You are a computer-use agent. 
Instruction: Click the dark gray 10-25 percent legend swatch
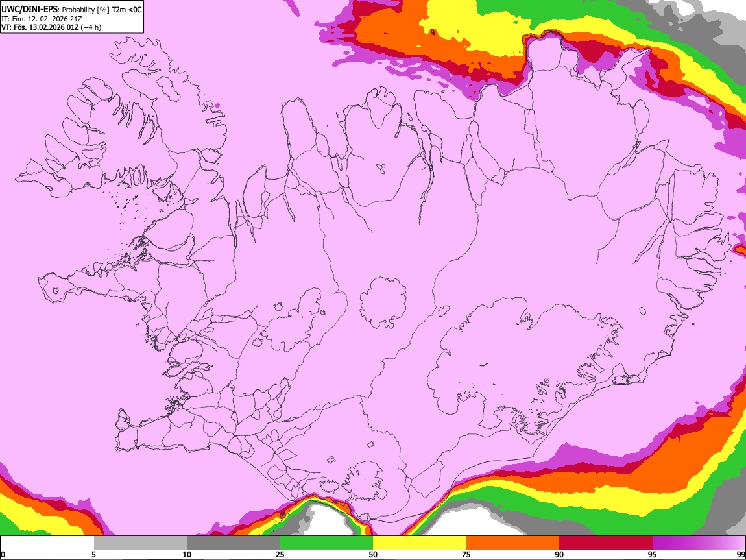point(234,543)
